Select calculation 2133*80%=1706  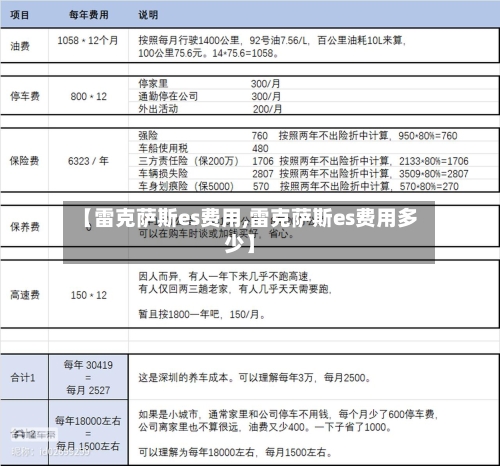click(434, 161)
